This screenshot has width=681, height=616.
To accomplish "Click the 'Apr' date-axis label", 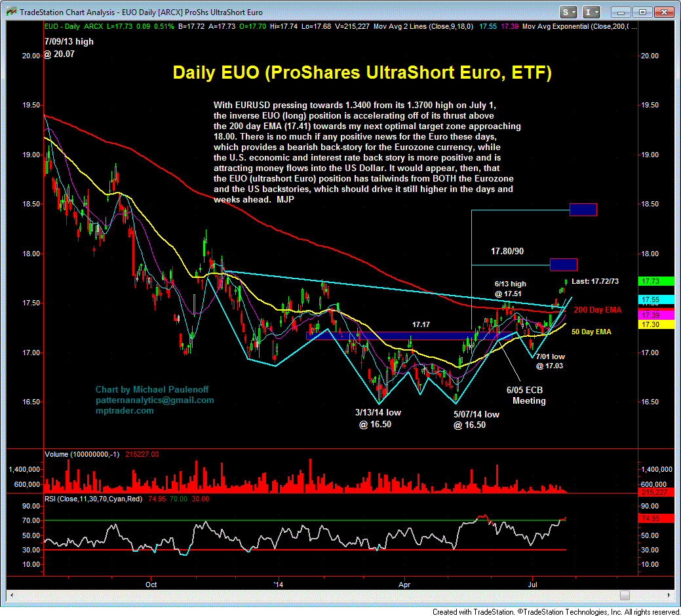I will point(404,585).
